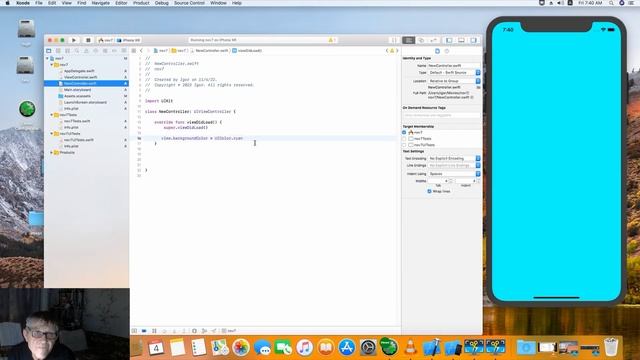Enable nav7UITests target membership
640x360 pixels.
[x=404, y=145]
